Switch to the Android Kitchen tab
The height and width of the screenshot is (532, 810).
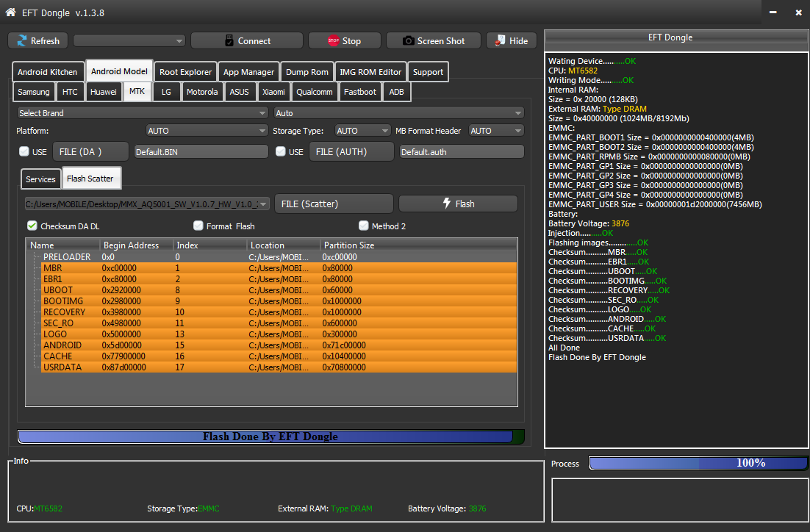pyautogui.click(x=48, y=72)
